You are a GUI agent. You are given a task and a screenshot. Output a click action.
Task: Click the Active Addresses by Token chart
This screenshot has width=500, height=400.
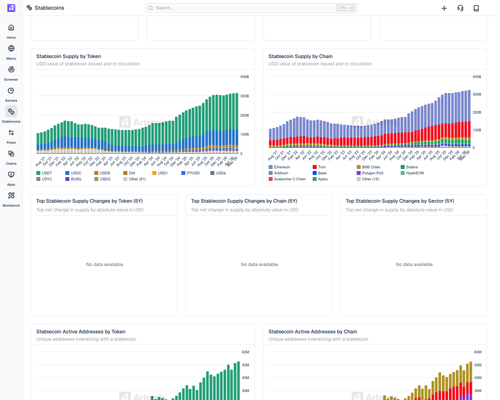(137, 375)
